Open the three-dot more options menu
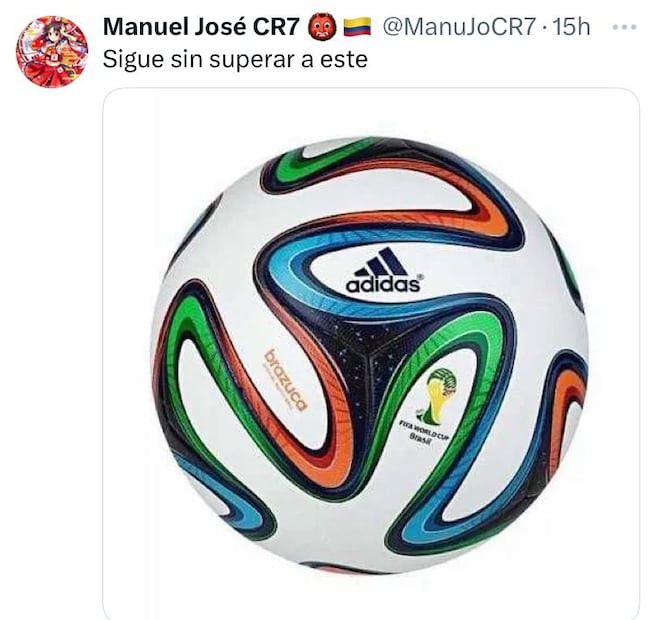656x620 pixels. pos(624,27)
